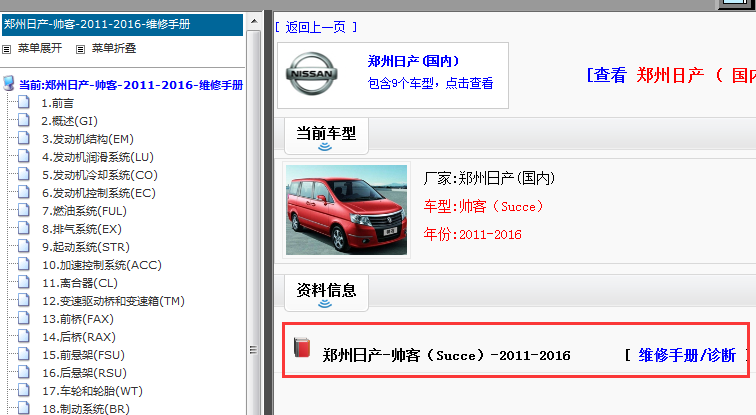Click the page icon beside 1.前言
This screenshot has width=756, height=415.
(x=24, y=103)
